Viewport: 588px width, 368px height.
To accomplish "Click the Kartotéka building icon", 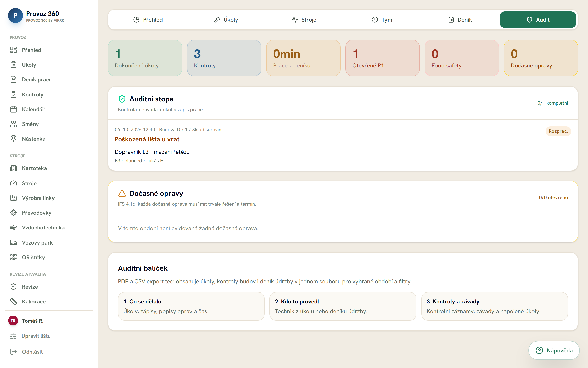I will [13, 168].
